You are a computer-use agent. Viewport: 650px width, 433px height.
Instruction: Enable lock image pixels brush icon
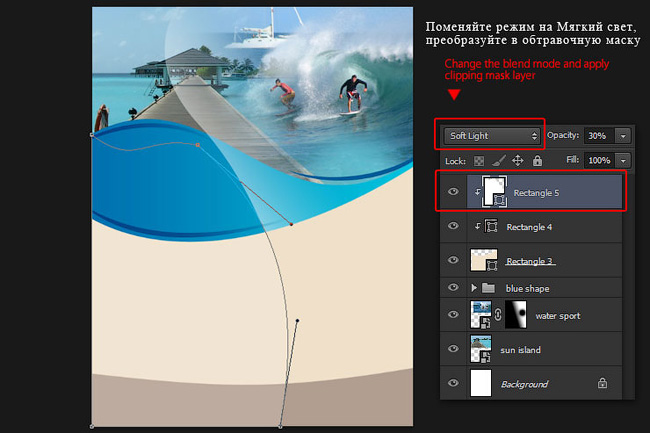pyautogui.click(x=499, y=160)
